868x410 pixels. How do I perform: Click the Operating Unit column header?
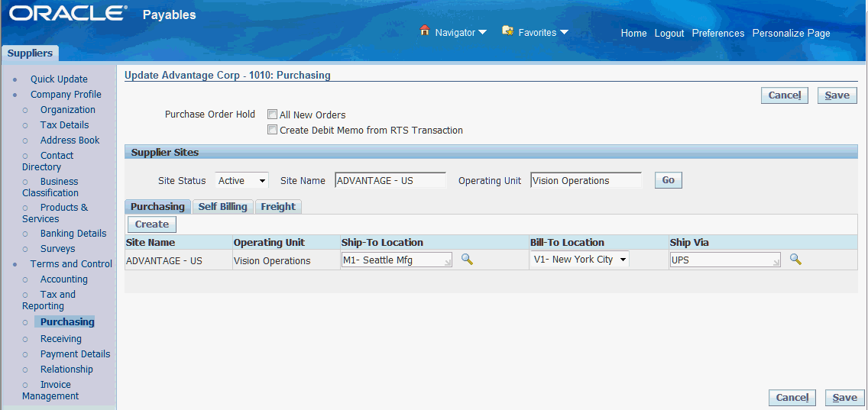(269, 242)
